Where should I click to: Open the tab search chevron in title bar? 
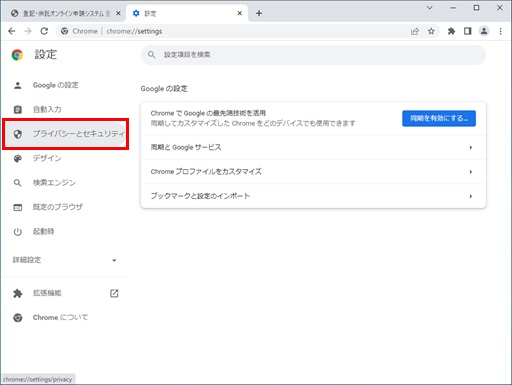coord(430,8)
